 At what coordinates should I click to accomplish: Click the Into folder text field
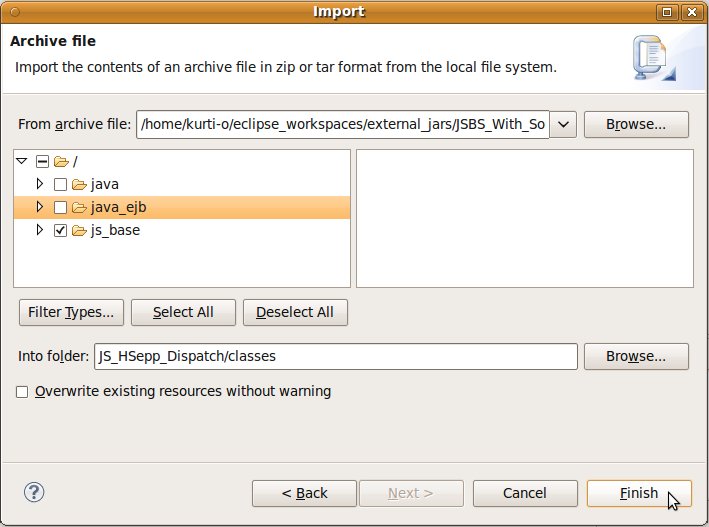pos(335,356)
